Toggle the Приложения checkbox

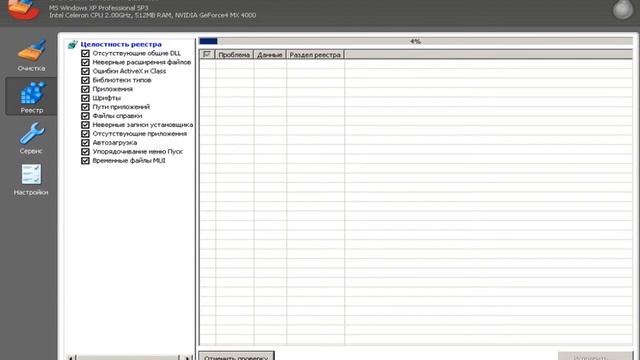coord(85,89)
